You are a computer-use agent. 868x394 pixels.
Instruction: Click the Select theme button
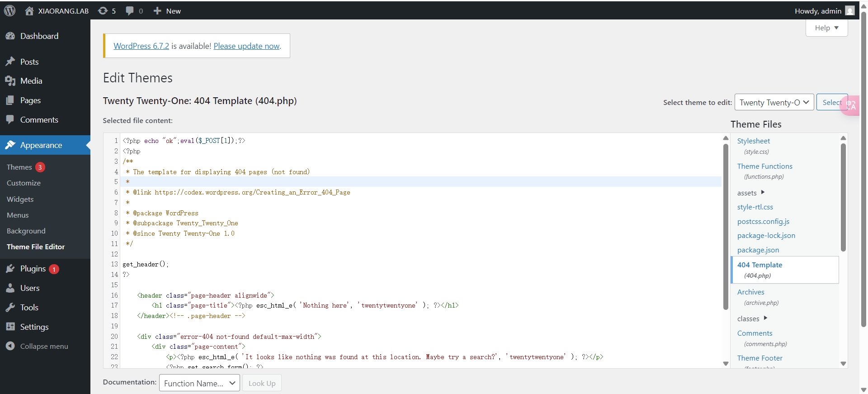click(x=832, y=102)
